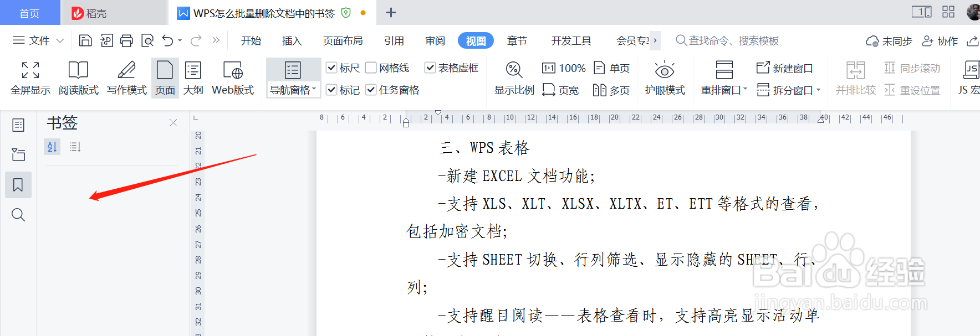Open the window layout switcher icon
Screen dimensions: 980x336
(x=921, y=12)
